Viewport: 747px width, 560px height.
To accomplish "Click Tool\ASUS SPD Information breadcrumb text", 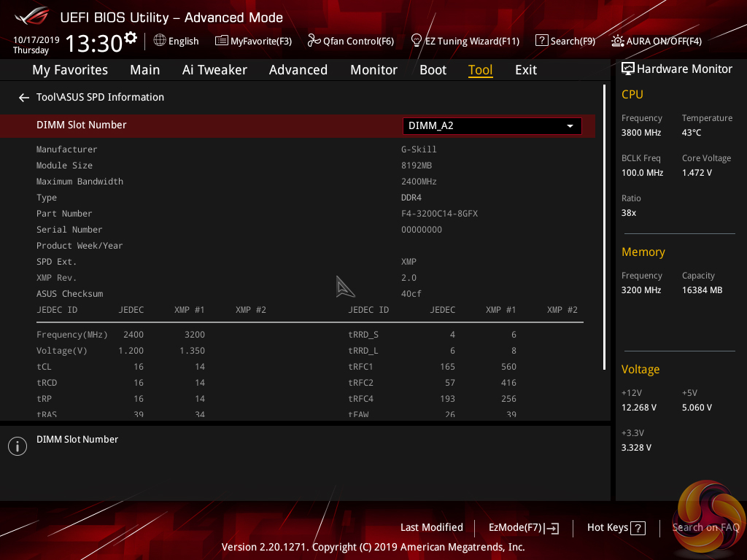I will 100,97.
